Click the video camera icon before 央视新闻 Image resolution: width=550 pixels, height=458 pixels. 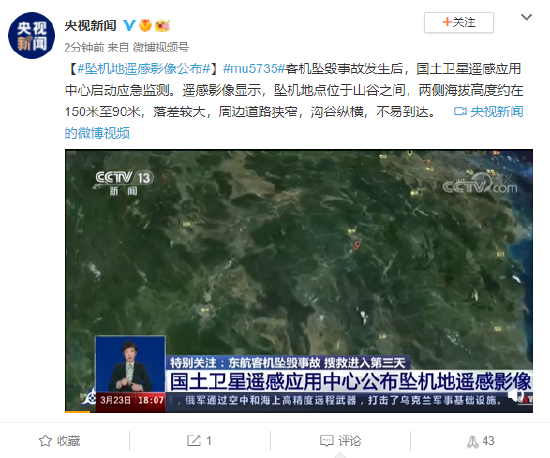click(460, 112)
